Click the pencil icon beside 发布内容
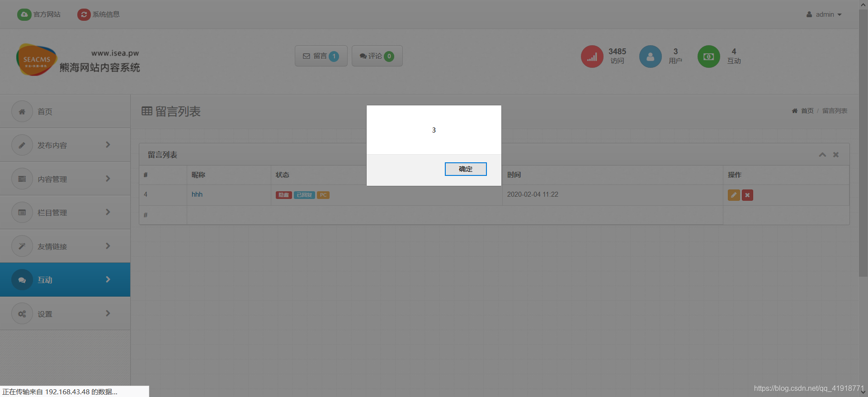The height and width of the screenshot is (397, 868). coord(22,145)
